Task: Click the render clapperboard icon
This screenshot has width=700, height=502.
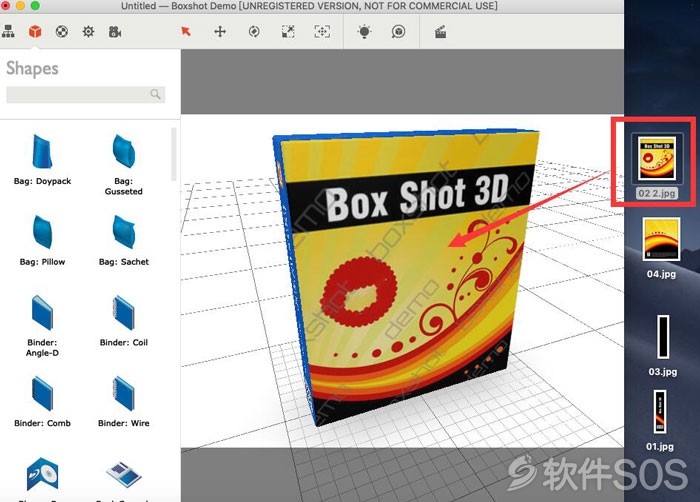Action: coord(441,32)
